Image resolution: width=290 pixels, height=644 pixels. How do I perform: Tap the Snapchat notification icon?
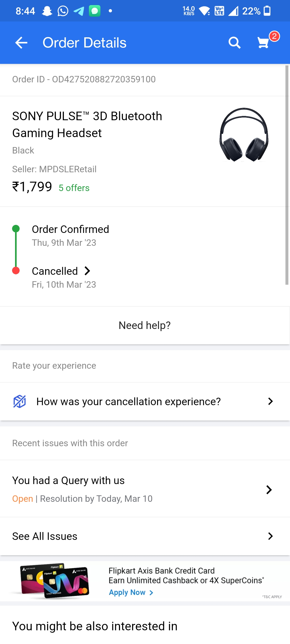pyautogui.click(x=47, y=11)
